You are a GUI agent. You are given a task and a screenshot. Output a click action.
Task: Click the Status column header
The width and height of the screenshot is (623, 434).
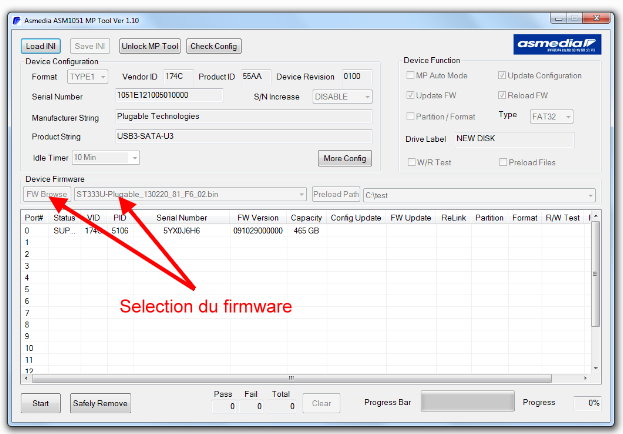tap(64, 218)
